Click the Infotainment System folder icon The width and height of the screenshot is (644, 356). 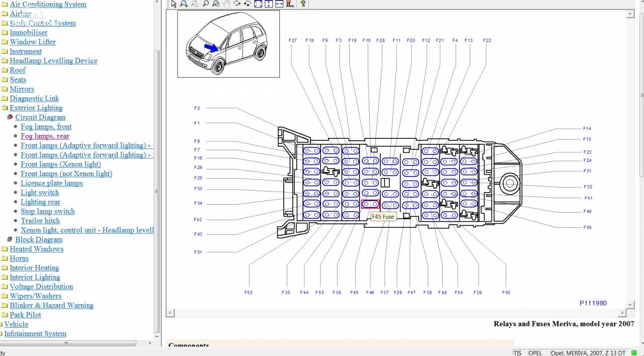coord(2,334)
